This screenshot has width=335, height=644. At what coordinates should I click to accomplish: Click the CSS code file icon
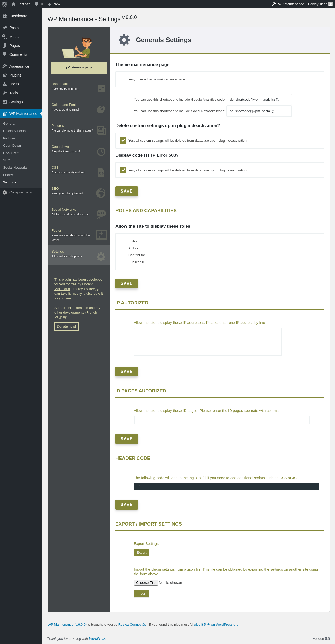tap(101, 173)
